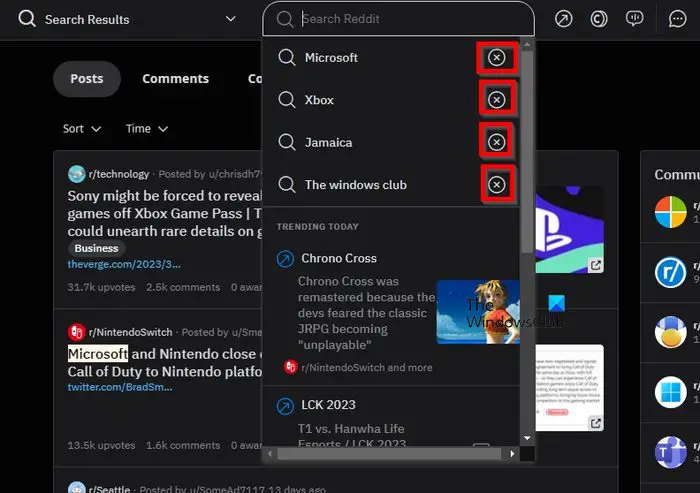Image resolution: width=700 pixels, height=493 pixels.
Task: Open the blue Windows logo community
Action: pos(671,393)
